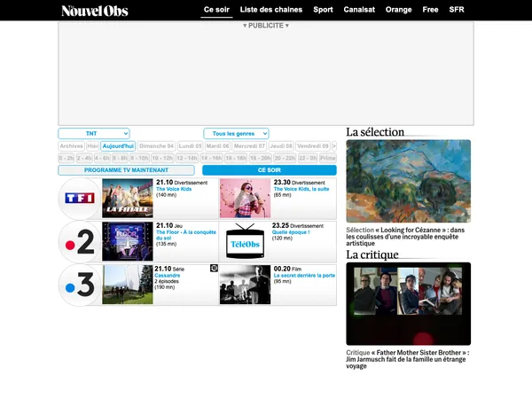Choose the 18 - 20h time slot
The image size is (532, 399).
[x=260, y=158]
